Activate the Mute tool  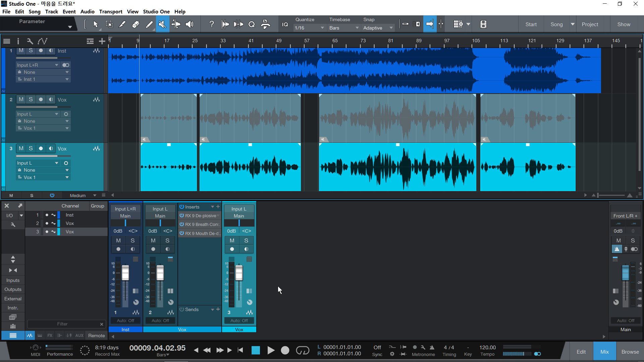tap(162, 24)
